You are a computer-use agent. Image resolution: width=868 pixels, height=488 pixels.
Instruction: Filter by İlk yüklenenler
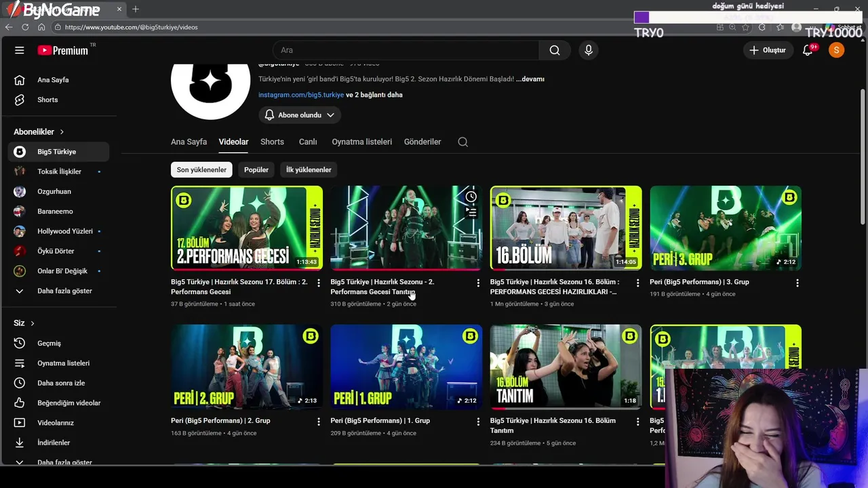tap(309, 169)
